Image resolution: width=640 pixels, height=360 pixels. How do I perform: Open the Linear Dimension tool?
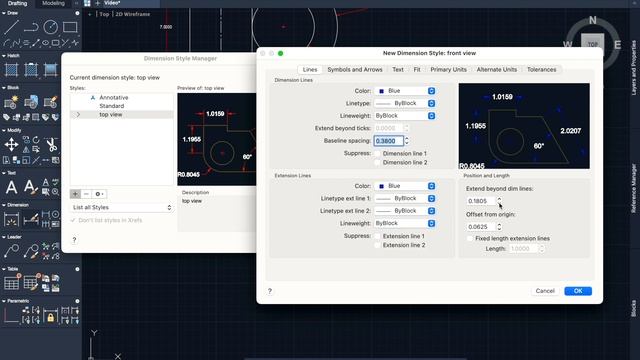11,220
